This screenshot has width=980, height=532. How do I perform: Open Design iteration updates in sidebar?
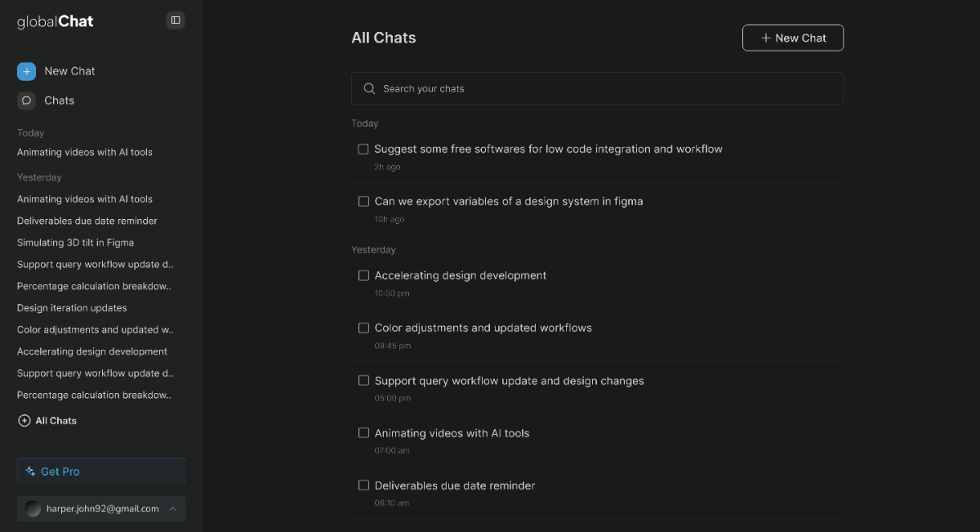pos(72,308)
